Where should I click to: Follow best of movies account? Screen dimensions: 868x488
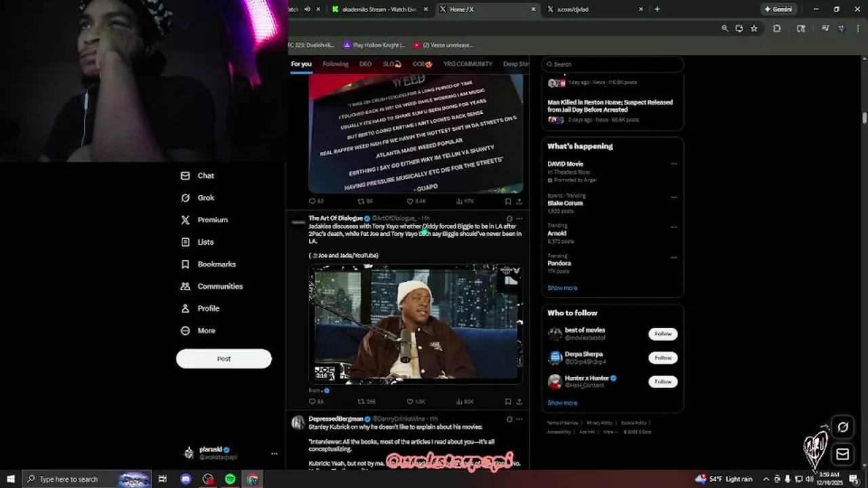[663, 333]
